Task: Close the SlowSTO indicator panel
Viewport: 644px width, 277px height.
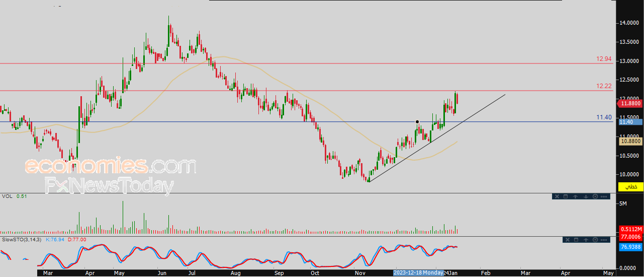Action: 568,240
